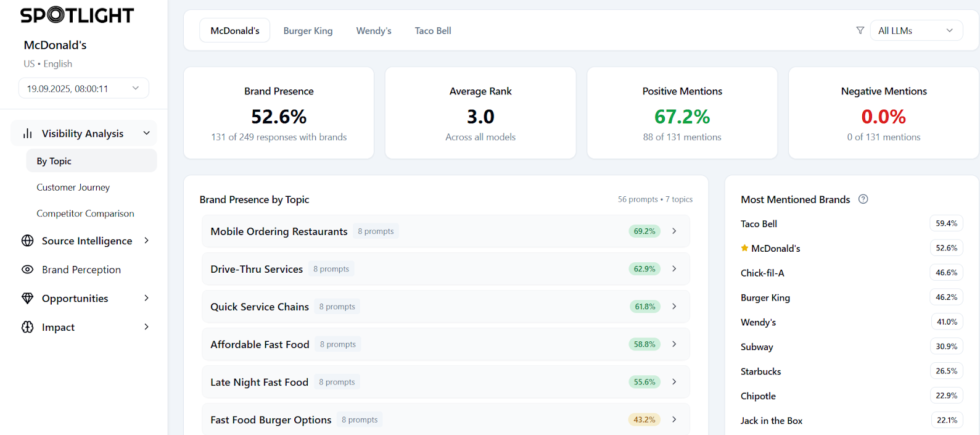980x435 pixels.
Task: Click the Opportunities diamond icon
Action: pyautogui.click(x=27, y=299)
